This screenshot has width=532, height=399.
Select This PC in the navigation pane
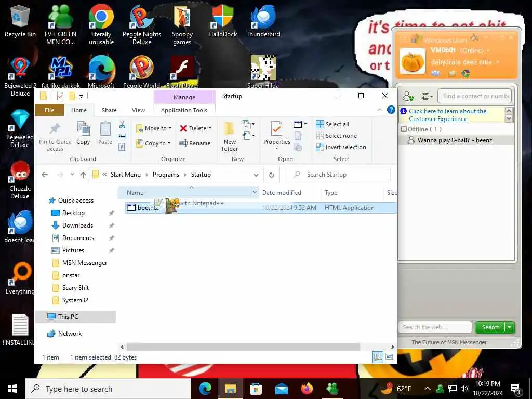coord(75,316)
